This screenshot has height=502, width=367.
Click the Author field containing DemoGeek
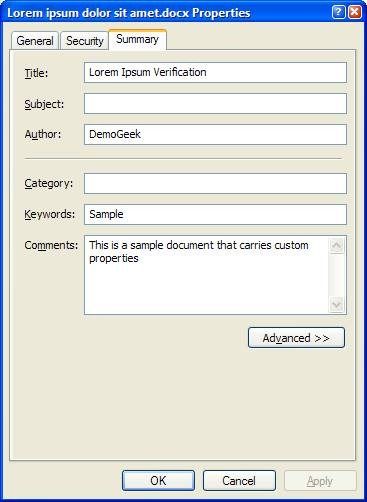[215, 134]
